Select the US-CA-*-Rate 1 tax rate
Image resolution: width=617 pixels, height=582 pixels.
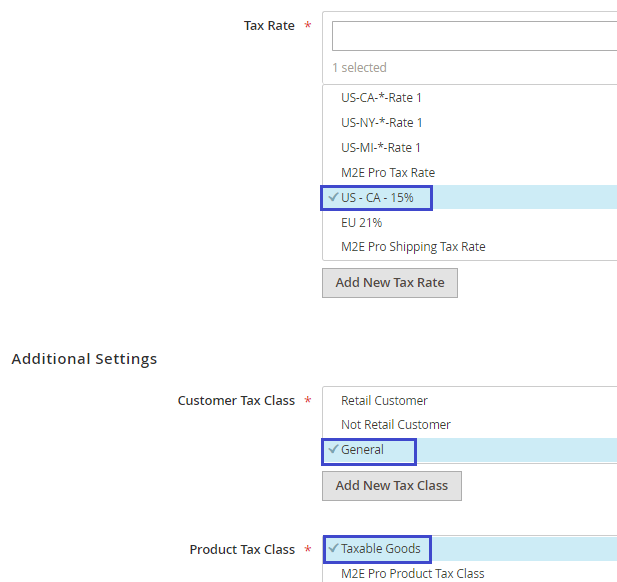point(381,98)
